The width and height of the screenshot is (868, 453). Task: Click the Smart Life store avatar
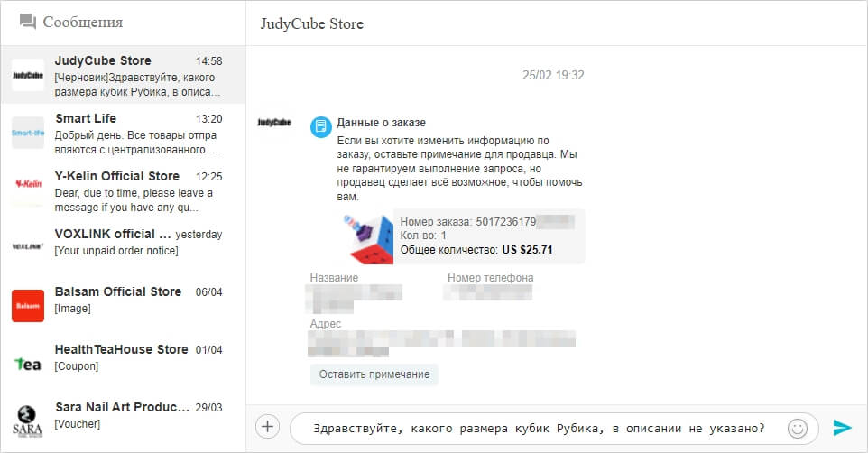[27, 133]
